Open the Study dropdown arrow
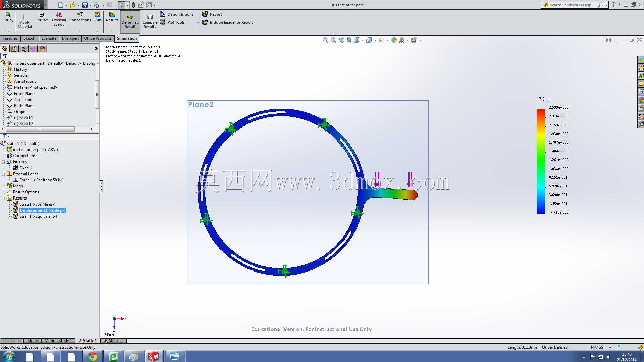 (8, 31)
